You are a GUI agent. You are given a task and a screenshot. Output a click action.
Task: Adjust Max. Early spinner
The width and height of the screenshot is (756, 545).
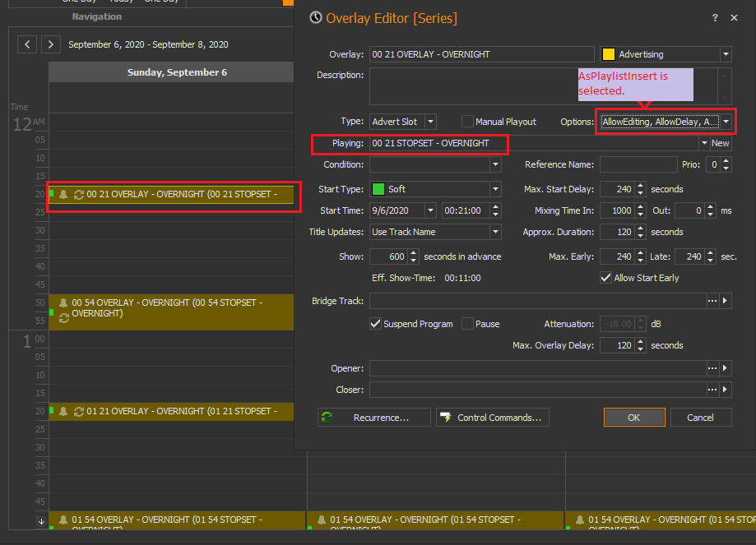(640, 256)
